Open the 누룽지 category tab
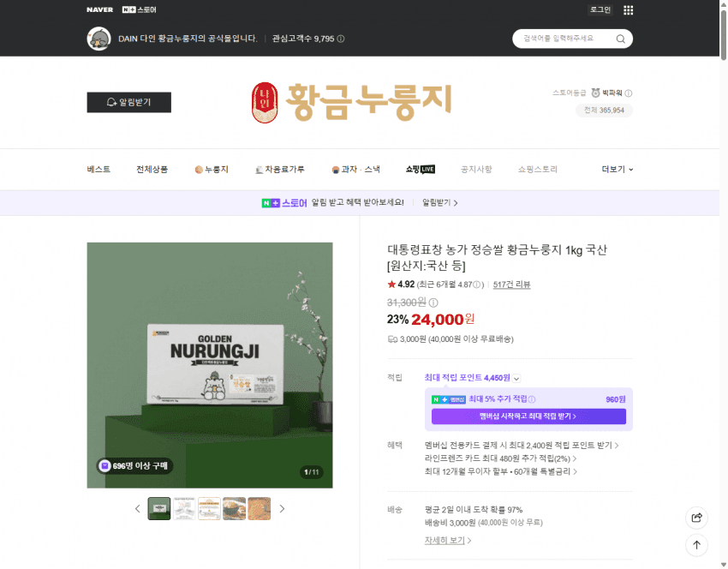The height and width of the screenshot is (569, 728). 212,170
